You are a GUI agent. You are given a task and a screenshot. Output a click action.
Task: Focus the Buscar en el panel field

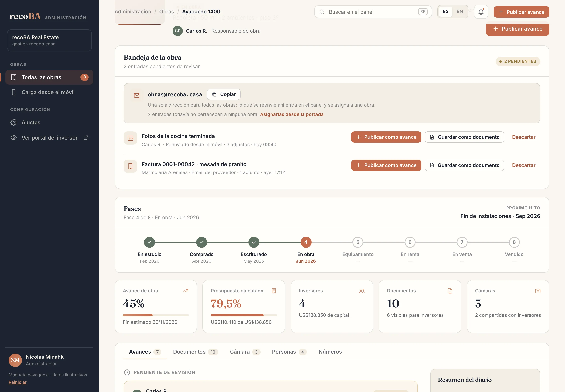point(373,12)
